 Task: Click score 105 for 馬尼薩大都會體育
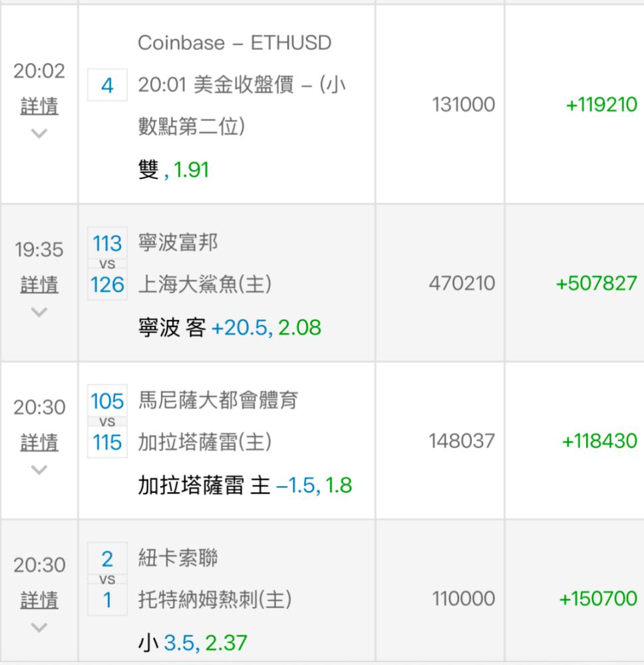[x=107, y=401]
